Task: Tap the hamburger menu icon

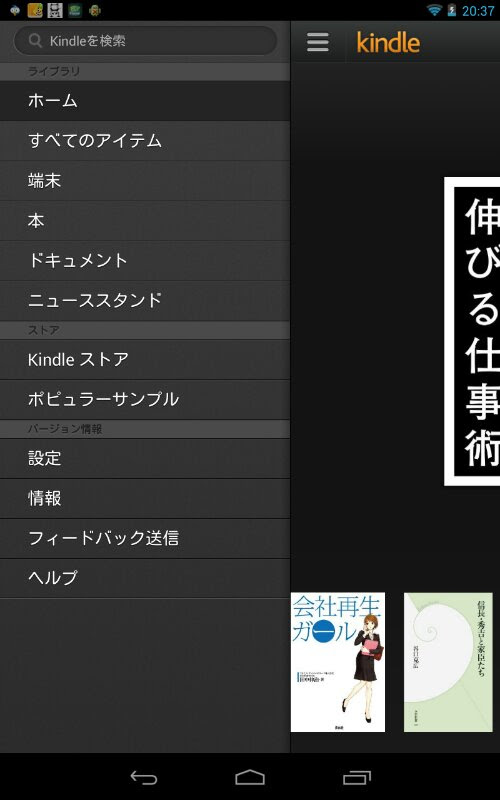Action: [318, 42]
